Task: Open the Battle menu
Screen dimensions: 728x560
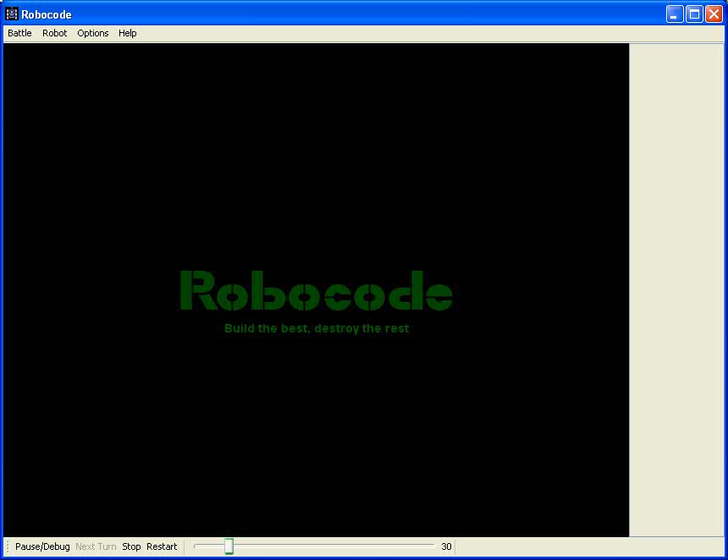Action: coord(19,33)
